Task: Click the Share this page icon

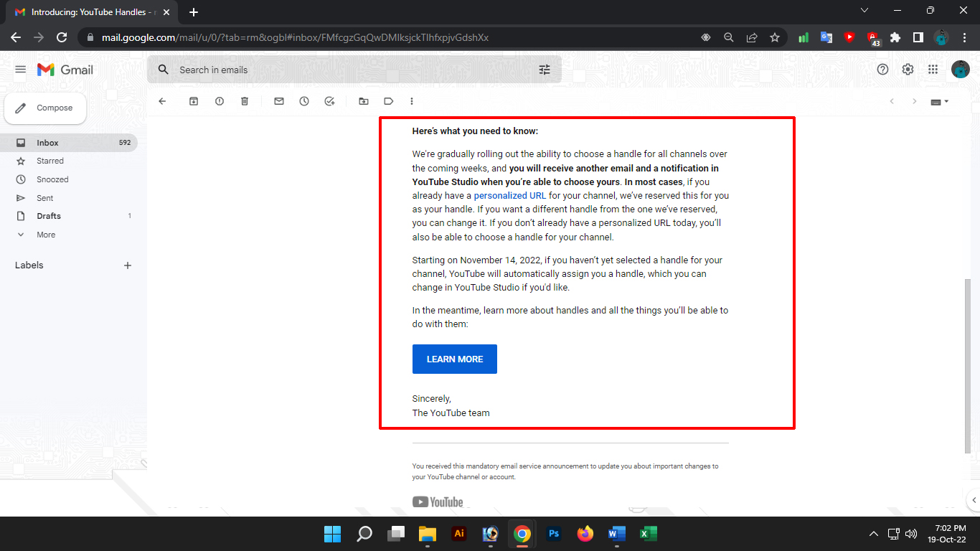Action: pos(752,37)
